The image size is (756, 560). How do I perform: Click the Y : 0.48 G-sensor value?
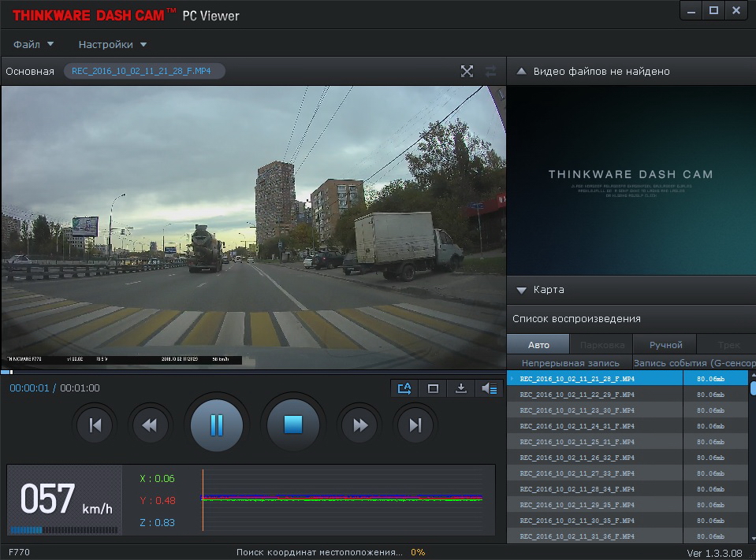(157, 501)
